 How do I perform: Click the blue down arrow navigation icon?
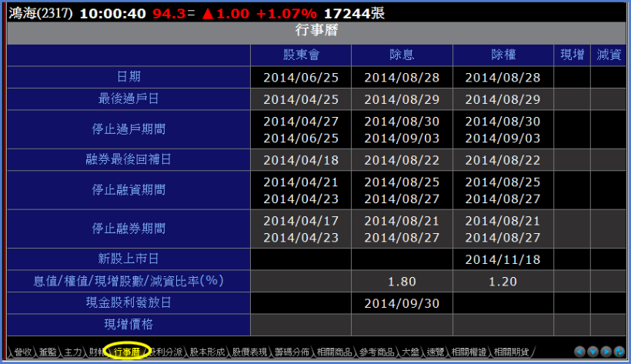tap(593, 352)
